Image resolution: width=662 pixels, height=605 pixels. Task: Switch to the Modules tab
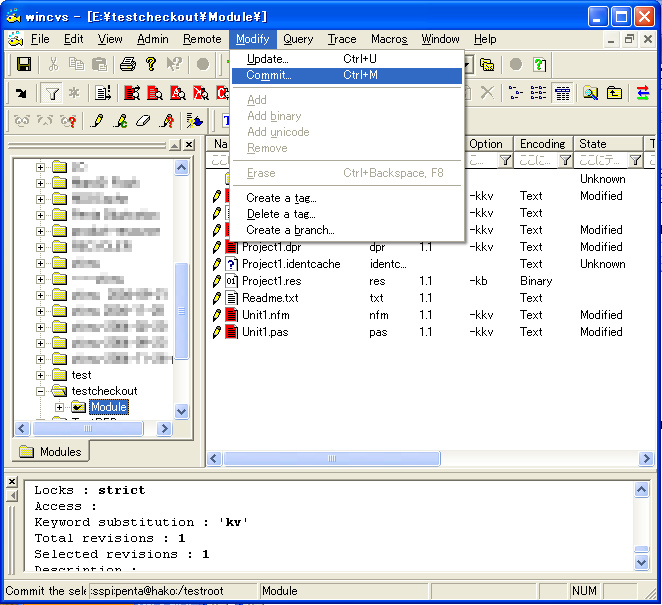point(52,452)
